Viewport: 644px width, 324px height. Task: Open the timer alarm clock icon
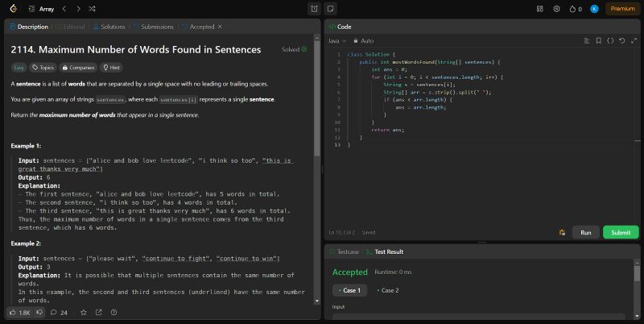(314, 9)
